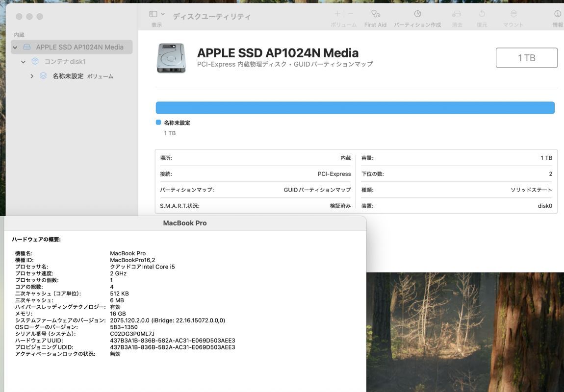The height and width of the screenshot is (392, 564).
Task: Click the value 4 beside コアの総数
Action: tap(112, 287)
